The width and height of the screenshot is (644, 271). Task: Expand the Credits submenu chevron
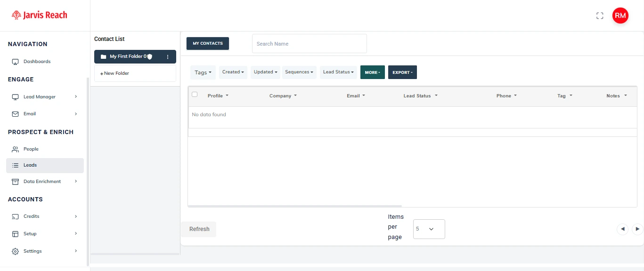coord(76,216)
